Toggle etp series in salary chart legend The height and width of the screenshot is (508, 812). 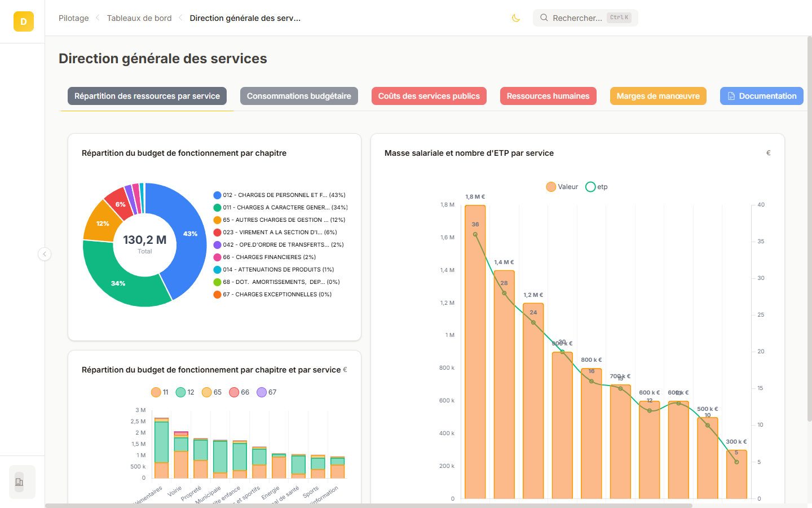tap(597, 187)
